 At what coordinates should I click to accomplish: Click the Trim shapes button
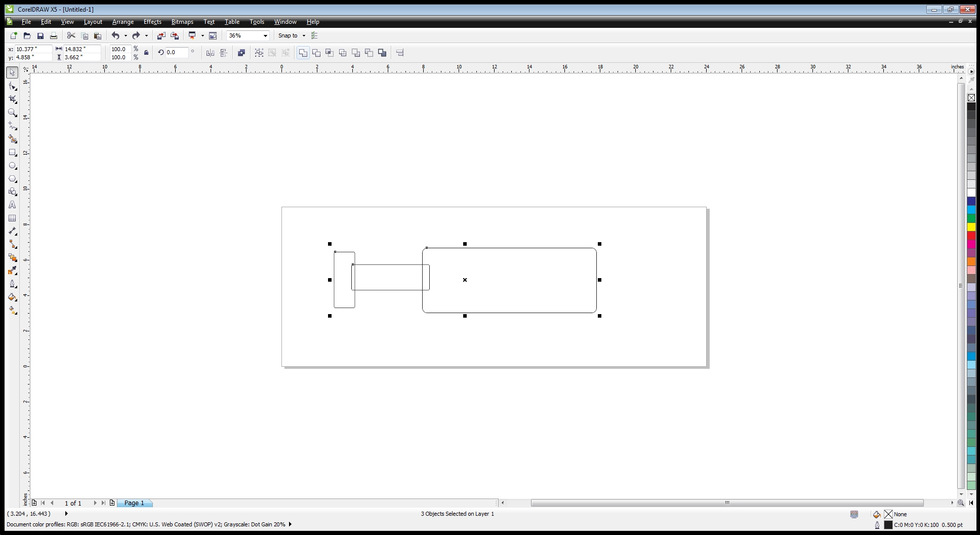coord(316,53)
